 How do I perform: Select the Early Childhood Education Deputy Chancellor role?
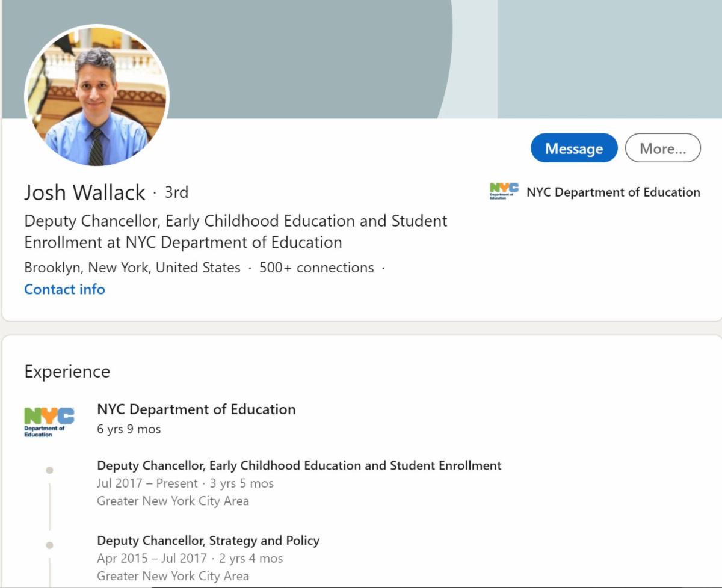tap(299, 465)
